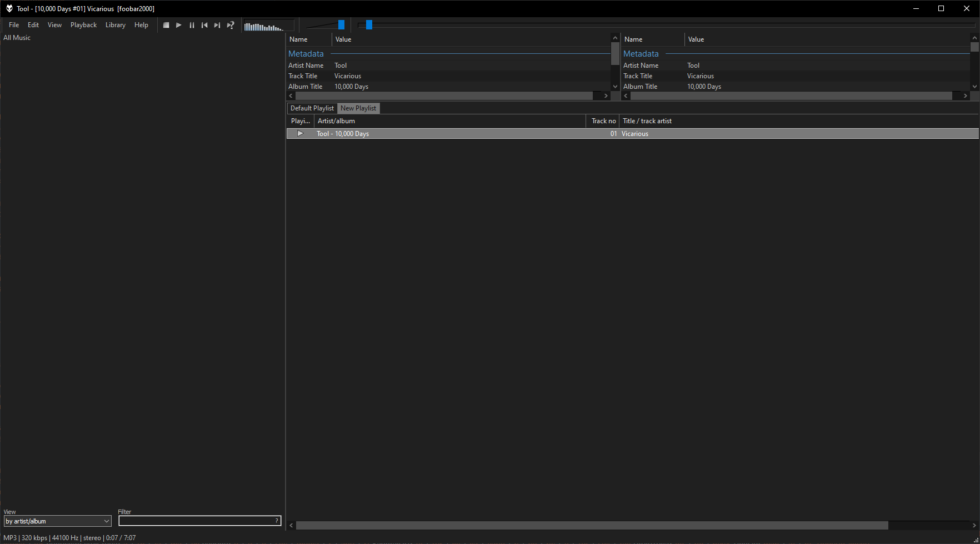This screenshot has width=980, height=544.
Task: Select the Track Title row in the left properties panel
Action: pyautogui.click(x=449, y=76)
